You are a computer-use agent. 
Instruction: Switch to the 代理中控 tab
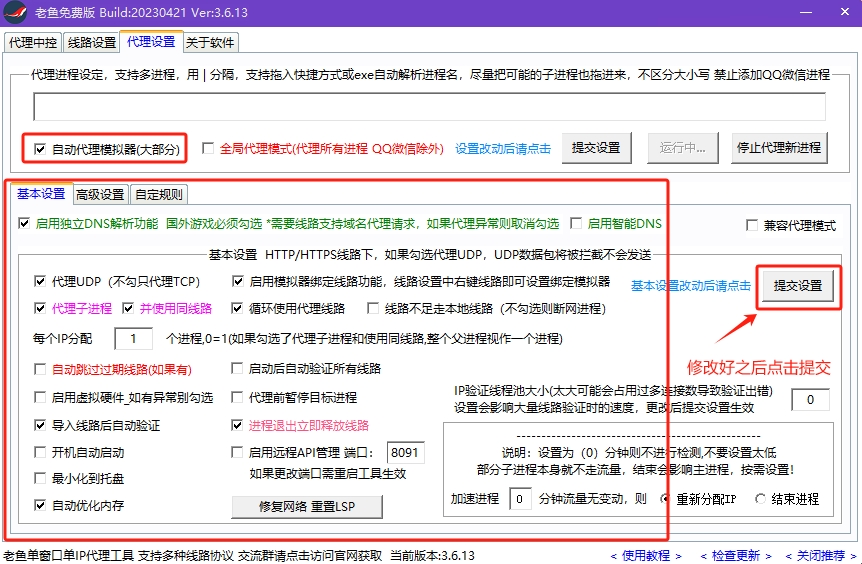pos(33,42)
